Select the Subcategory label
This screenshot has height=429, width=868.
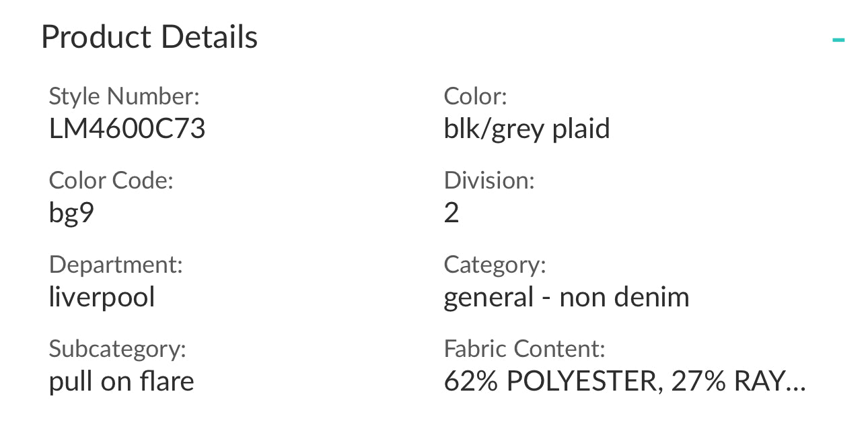[117, 349]
